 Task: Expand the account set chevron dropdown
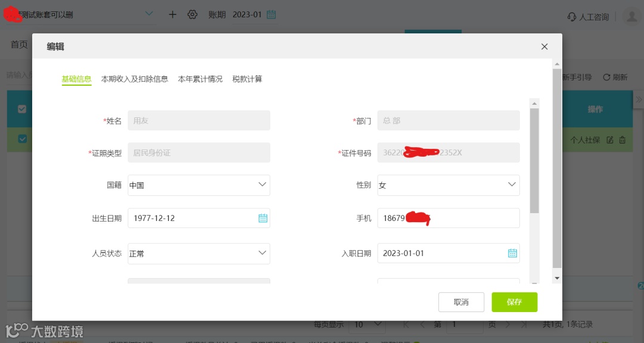pyautogui.click(x=149, y=14)
